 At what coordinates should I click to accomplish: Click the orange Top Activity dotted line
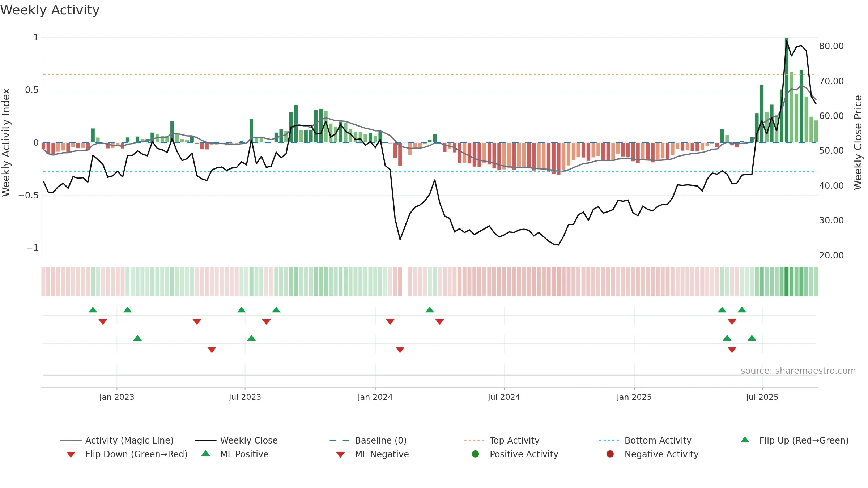tap(430, 74)
